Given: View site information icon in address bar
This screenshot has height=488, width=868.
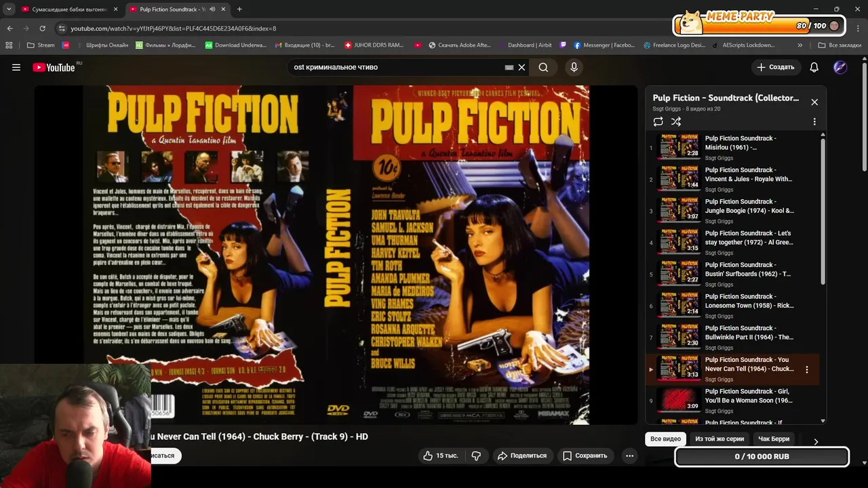Looking at the screenshot, I should tap(62, 28).
